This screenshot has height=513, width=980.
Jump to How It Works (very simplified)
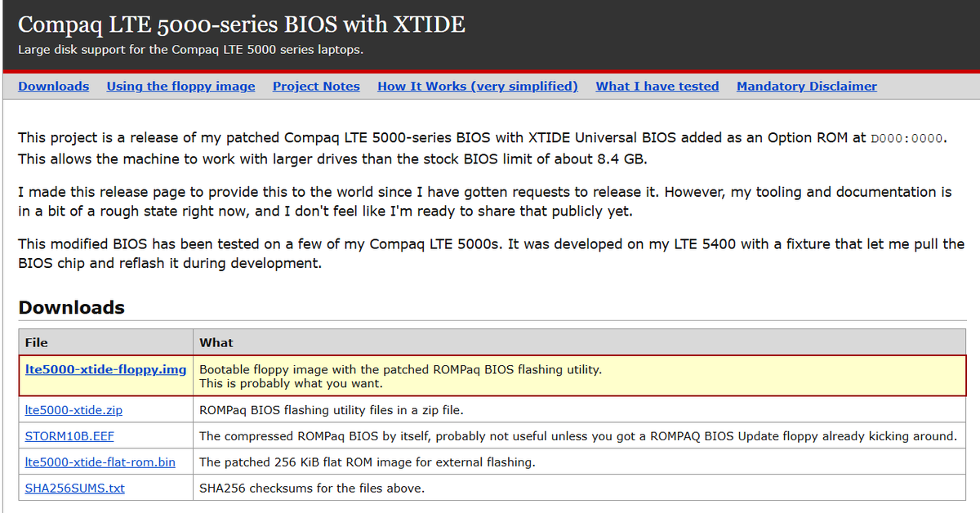coord(478,86)
